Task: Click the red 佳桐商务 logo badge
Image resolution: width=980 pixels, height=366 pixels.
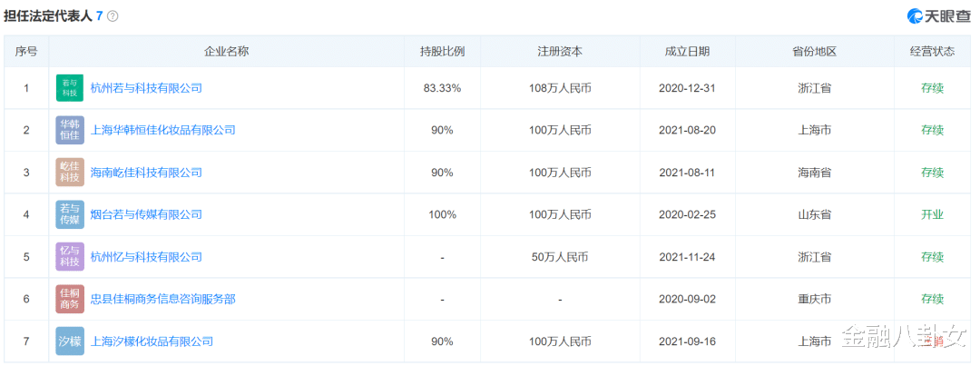Action: 69,299
